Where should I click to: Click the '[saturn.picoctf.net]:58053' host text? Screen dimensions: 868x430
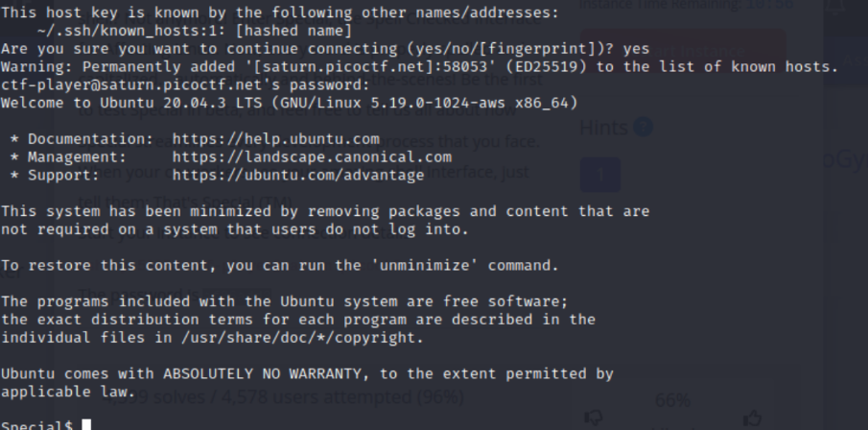356,67
